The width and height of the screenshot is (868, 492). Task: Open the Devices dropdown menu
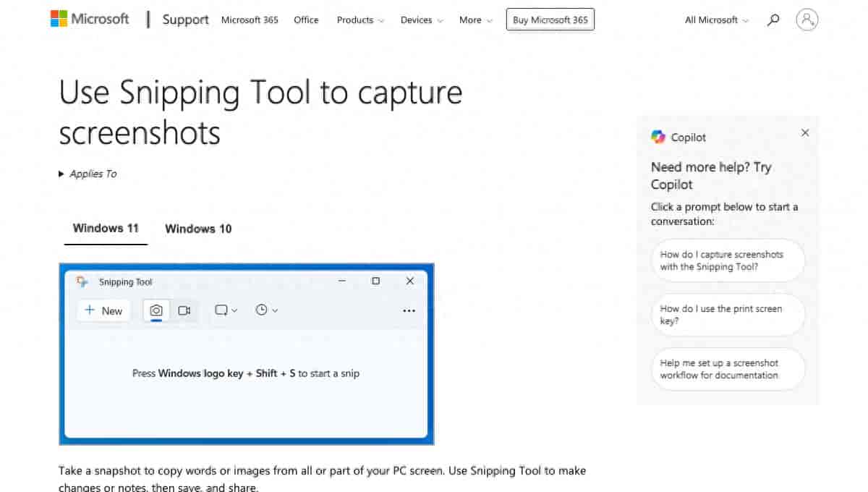(x=422, y=20)
